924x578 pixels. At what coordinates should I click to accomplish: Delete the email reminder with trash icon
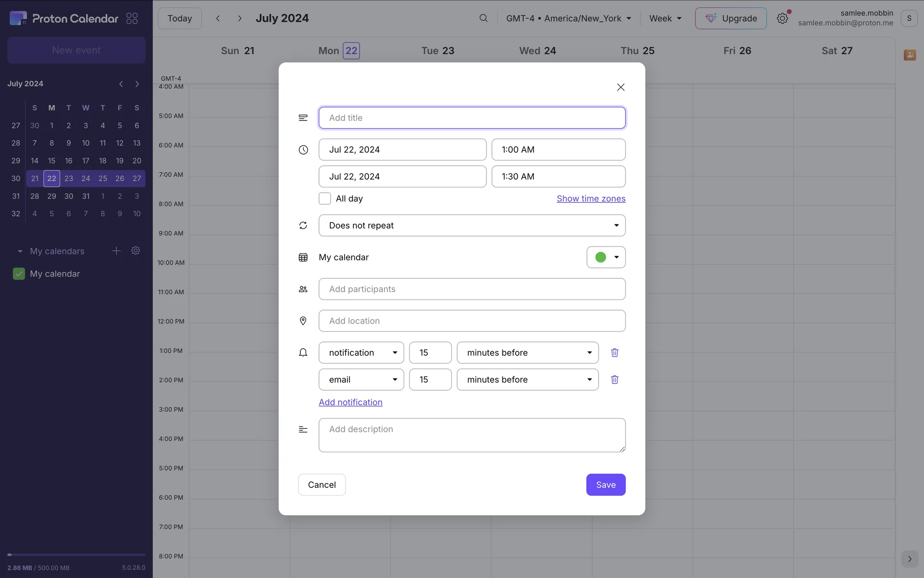[615, 380]
